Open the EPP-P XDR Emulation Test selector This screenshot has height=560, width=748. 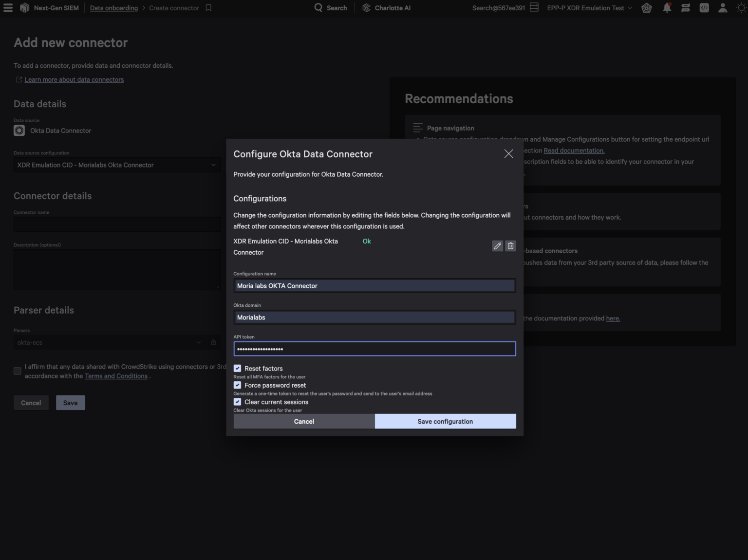click(589, 8)
